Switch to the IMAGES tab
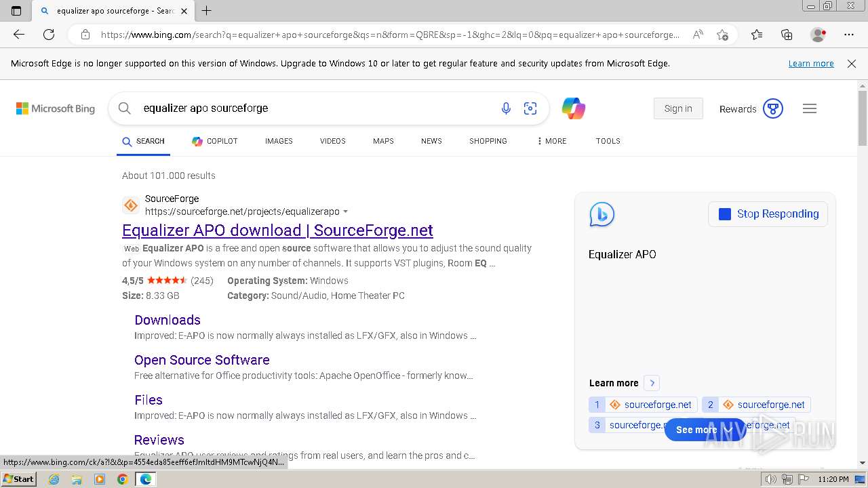The image size is (868, 488). (279, 141)
